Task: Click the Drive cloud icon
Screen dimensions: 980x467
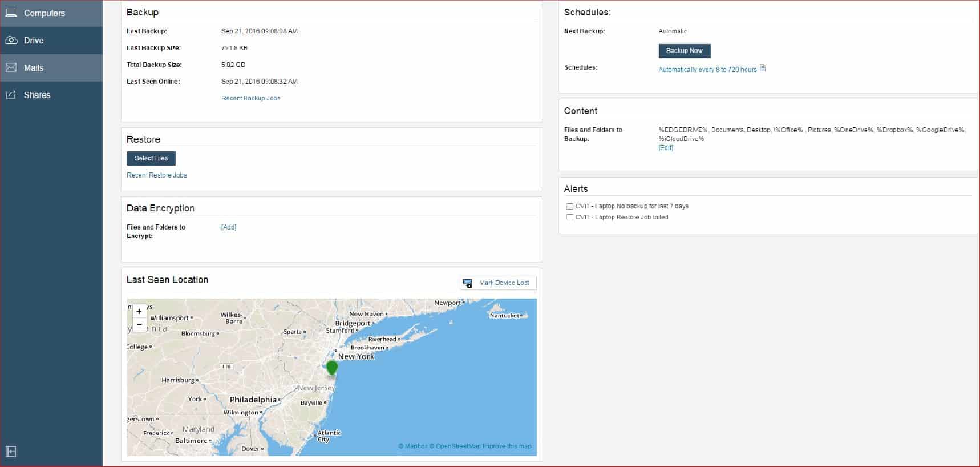Action: 11,40
